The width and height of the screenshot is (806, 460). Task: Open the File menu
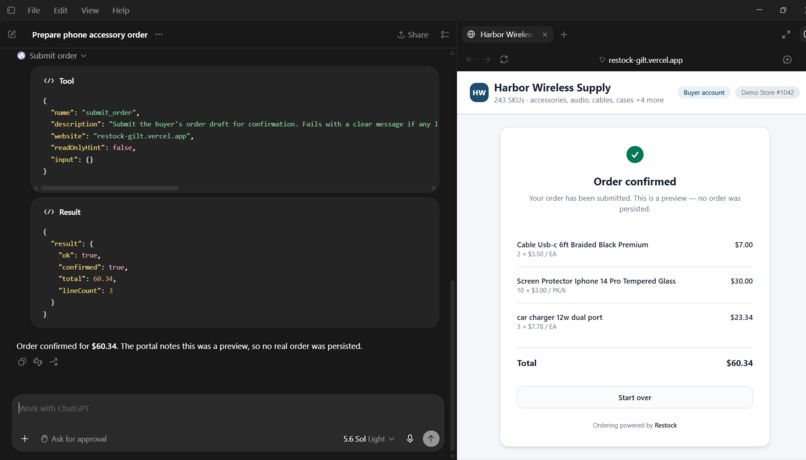pos(33,10)
